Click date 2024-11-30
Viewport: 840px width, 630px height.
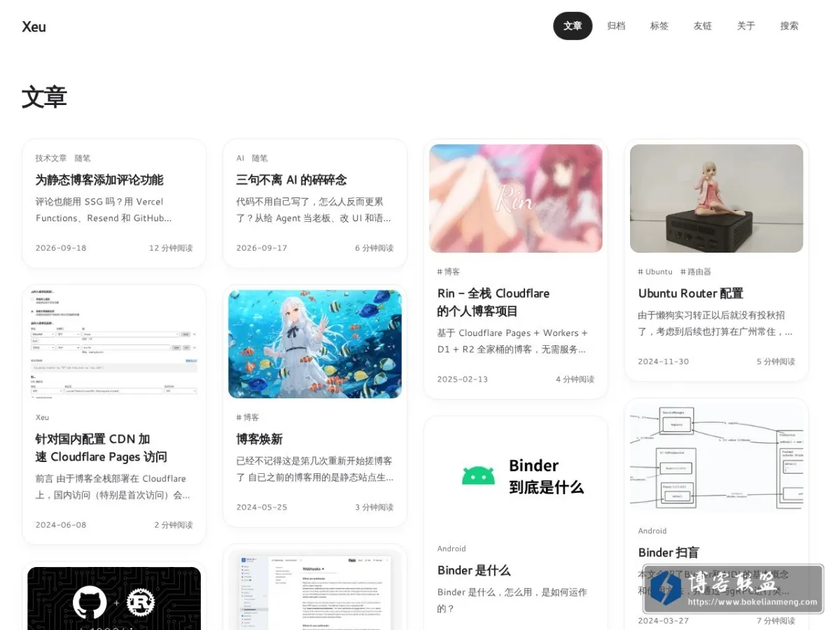click(x=664, y=362)
